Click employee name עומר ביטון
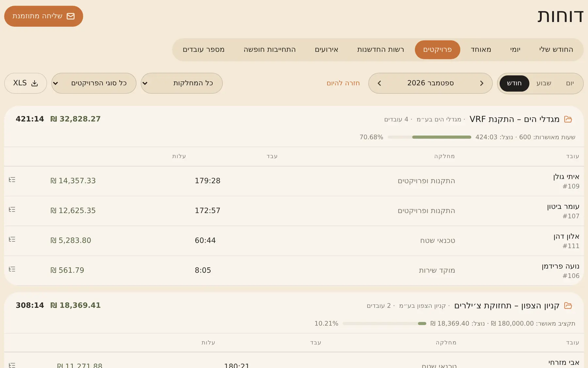The image size is (588, 368). [x=563, y=207]
